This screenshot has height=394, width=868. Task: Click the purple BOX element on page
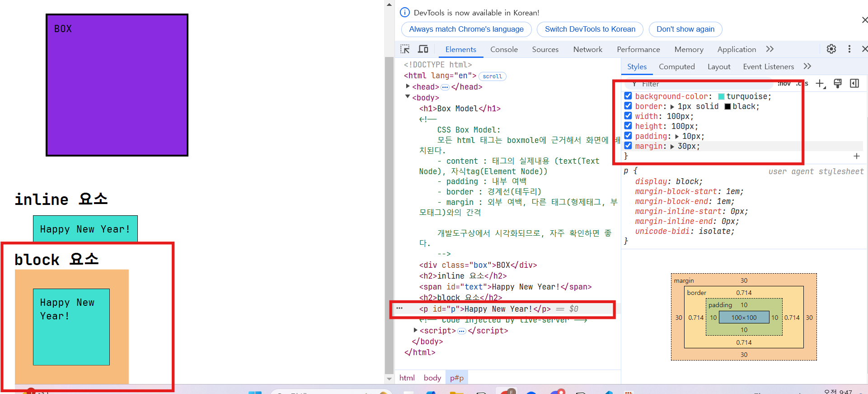click(x=117, y=85)
